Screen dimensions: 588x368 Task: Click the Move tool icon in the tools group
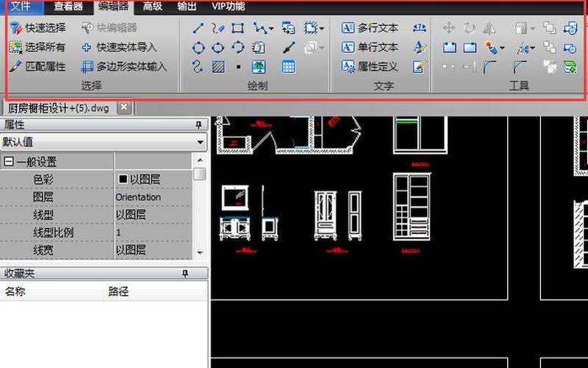449,28
